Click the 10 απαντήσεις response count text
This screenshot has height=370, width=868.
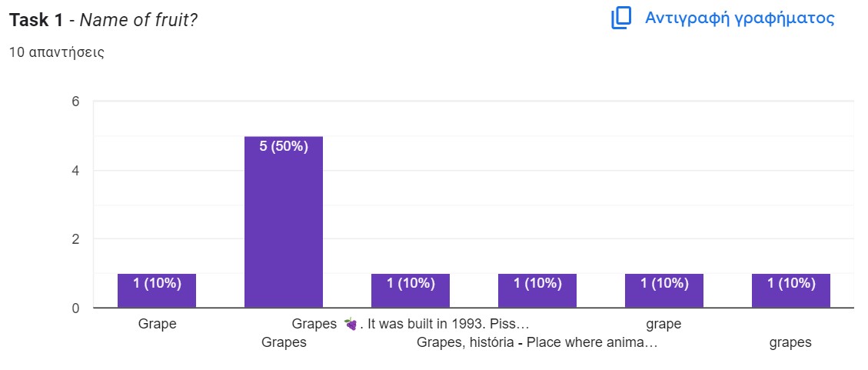(57, 53)
